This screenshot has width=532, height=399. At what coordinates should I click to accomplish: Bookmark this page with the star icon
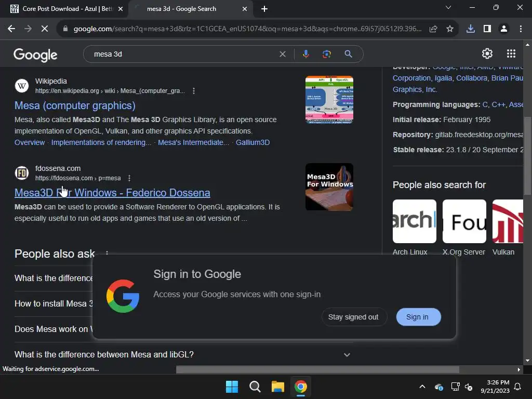click(x=450, y=29)
